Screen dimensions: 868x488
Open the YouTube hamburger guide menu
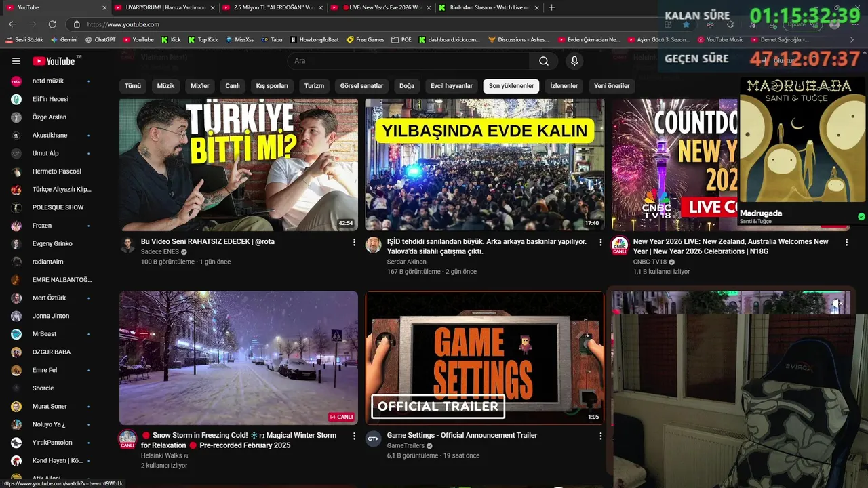coord(16,61)
